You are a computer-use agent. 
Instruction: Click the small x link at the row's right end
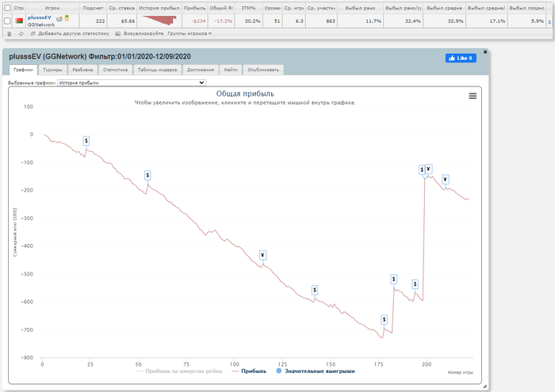click(549, 21)
